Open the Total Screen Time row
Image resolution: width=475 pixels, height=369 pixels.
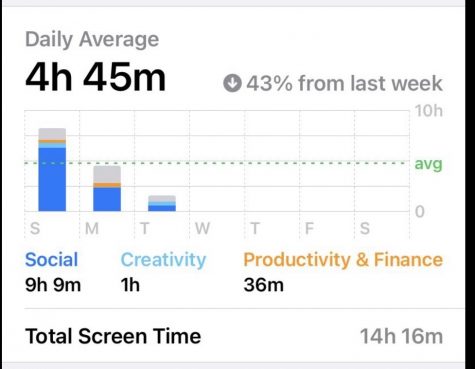pos(234,336)
